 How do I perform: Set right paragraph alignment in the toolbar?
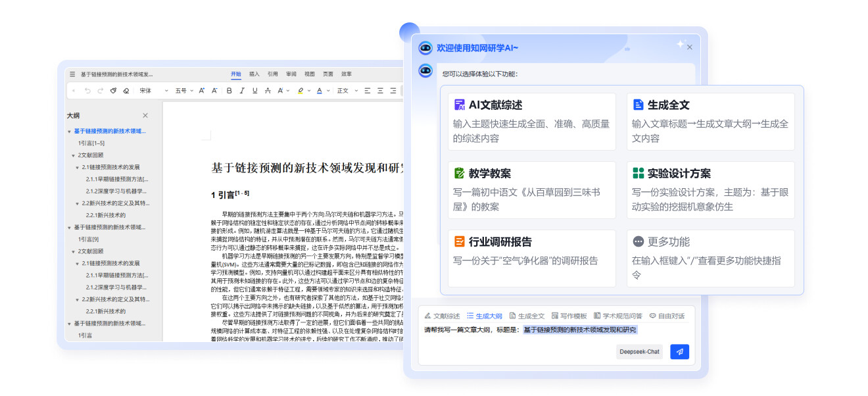(x=393, y=91)
